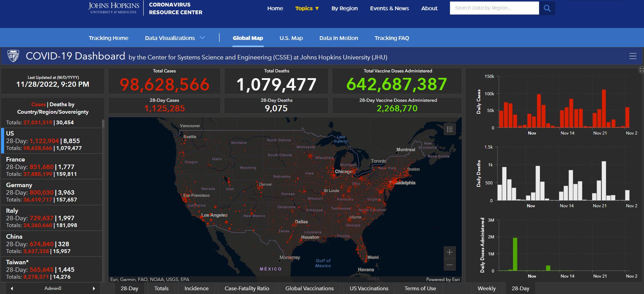The width and height of the screenshot is (644, 294).
Task: Switch charts to Weekly view
Action: (x=487, y=289)
